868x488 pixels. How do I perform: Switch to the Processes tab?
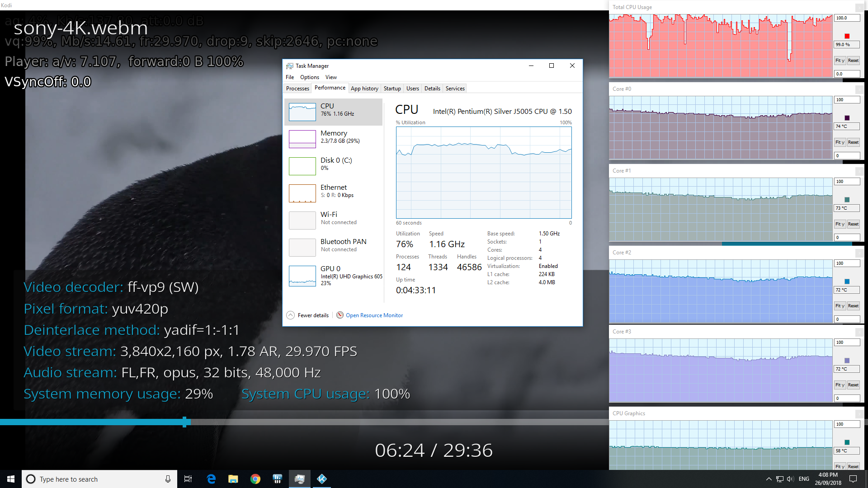tap(297, 89)
